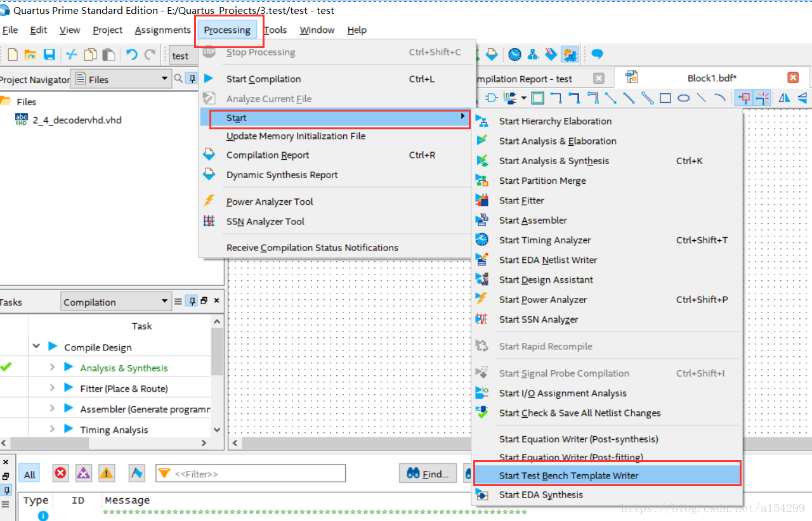The width and height of the screenshot is (812, 521).
Task: Click the Undo arrow icon
Action: tap(131, 55)
